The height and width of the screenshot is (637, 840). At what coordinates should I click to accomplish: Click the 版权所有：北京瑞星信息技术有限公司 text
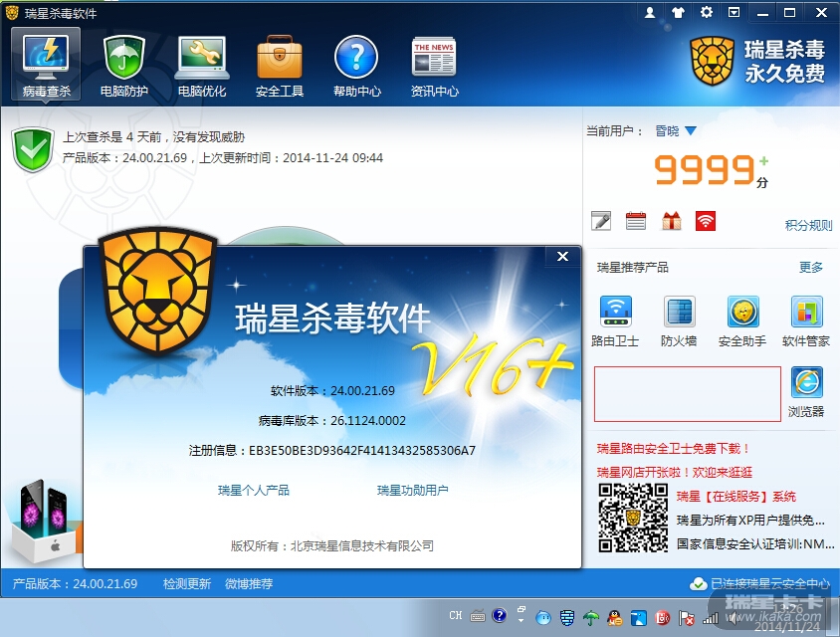[x=332, y=545]
